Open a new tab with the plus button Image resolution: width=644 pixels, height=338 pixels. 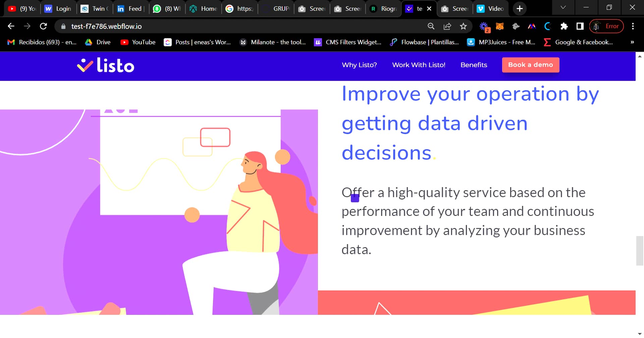coord(519,8)
